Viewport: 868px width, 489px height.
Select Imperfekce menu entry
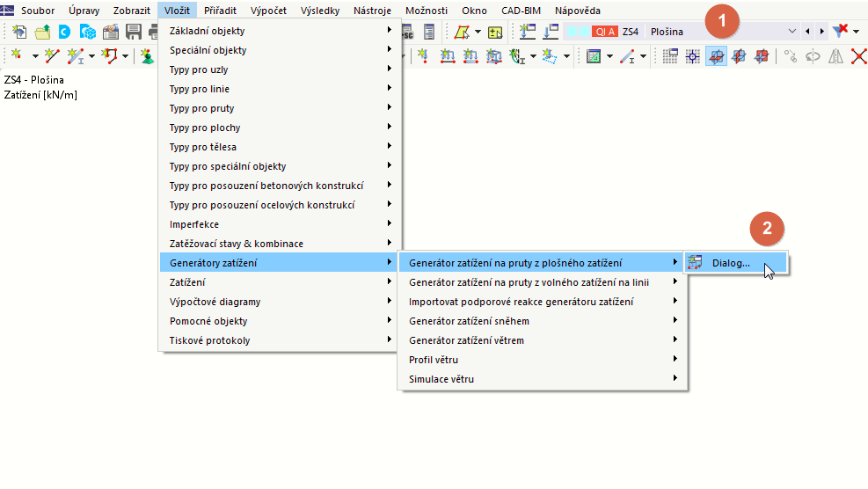tap(281, 224)
